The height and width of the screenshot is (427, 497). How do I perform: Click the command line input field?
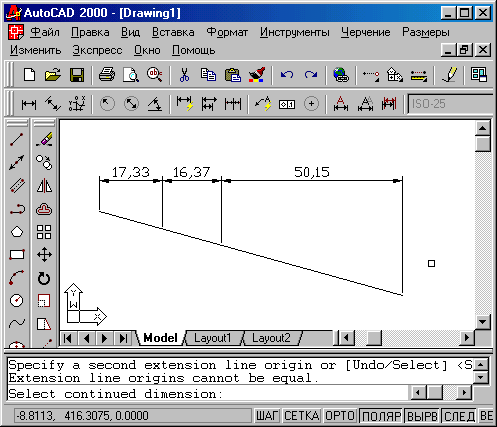[x=207, y=394]
